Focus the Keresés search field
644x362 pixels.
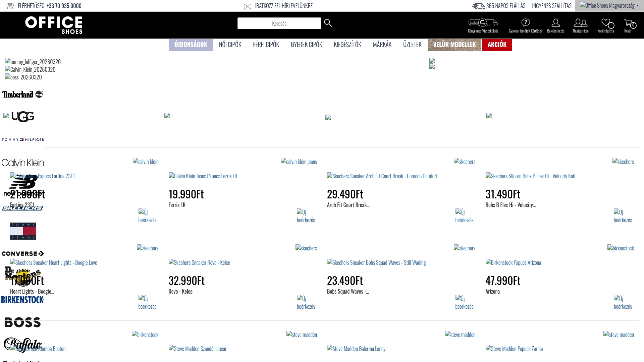pyautogui.click(x=279, y=23)
